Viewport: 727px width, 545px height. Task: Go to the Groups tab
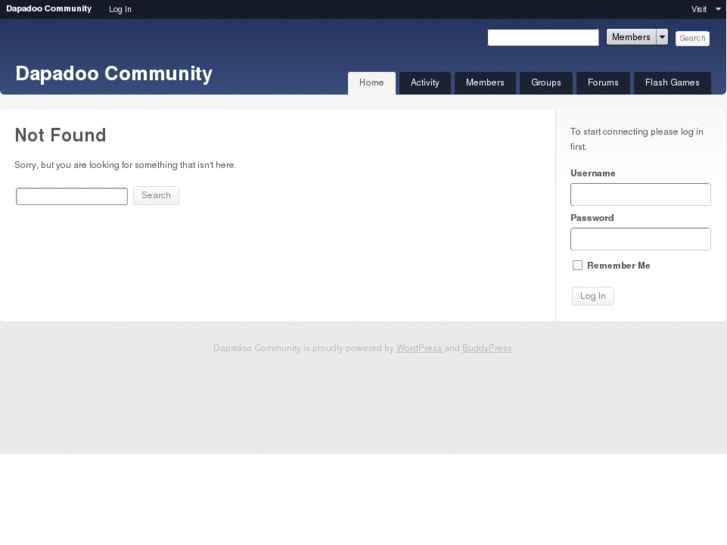coord(546,83)
